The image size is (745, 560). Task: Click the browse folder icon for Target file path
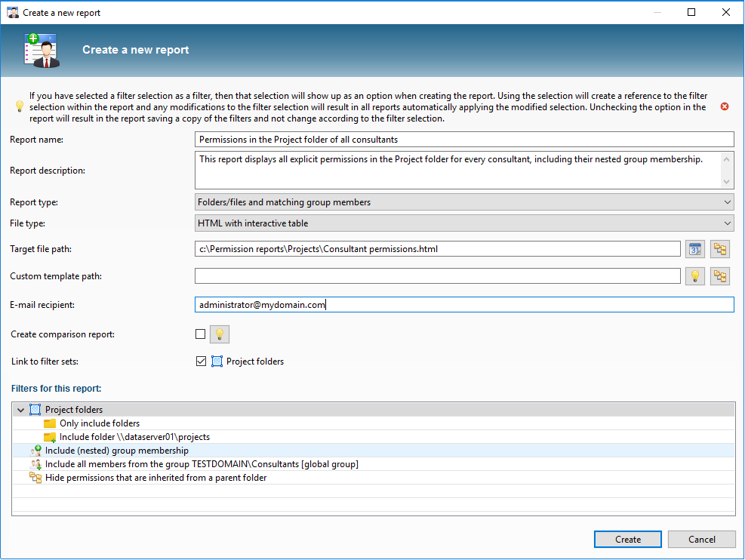coord(720,249)
